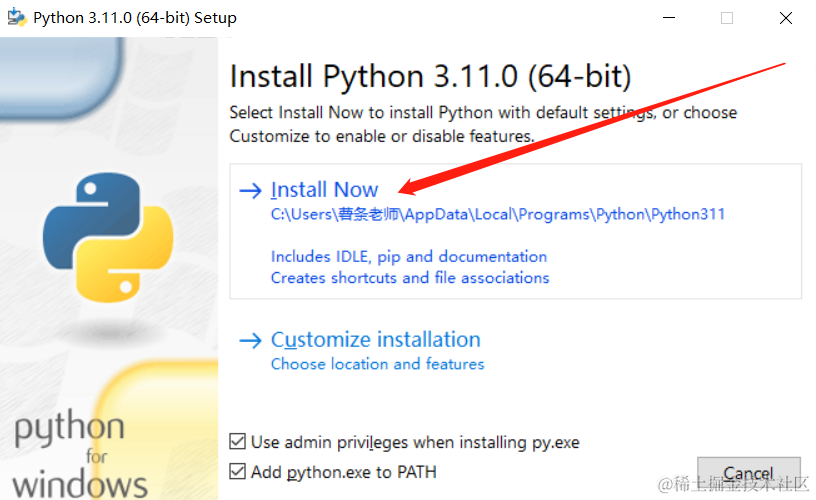Screen dimensions: 816x500
Task: Minimize the Python Setup window
Action: point(669,18)
